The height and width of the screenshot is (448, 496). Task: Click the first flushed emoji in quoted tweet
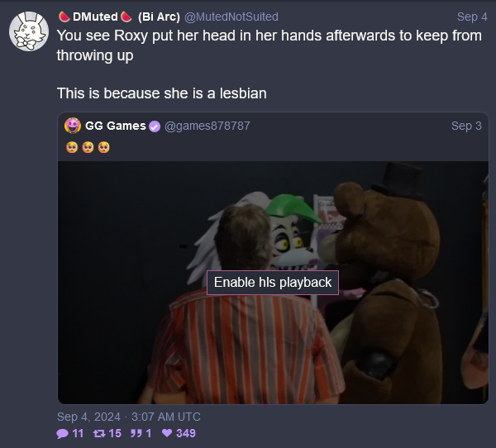click(72, 147)
